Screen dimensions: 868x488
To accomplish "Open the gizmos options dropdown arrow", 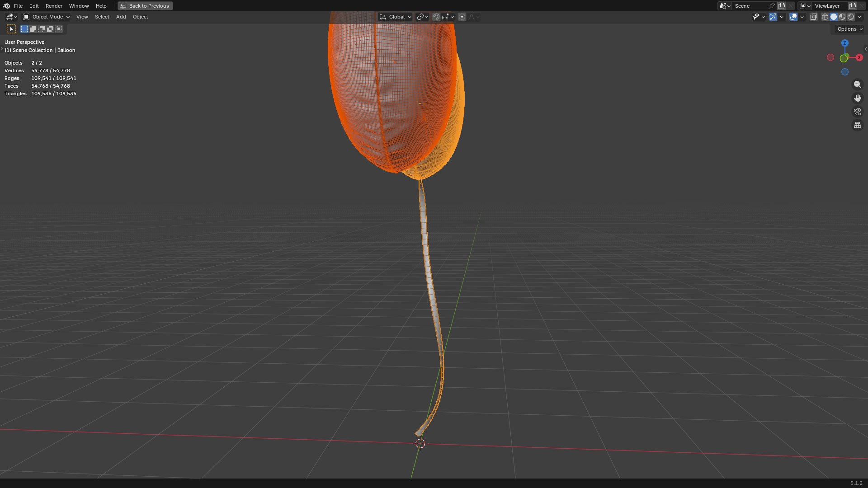I will [782, 17].
